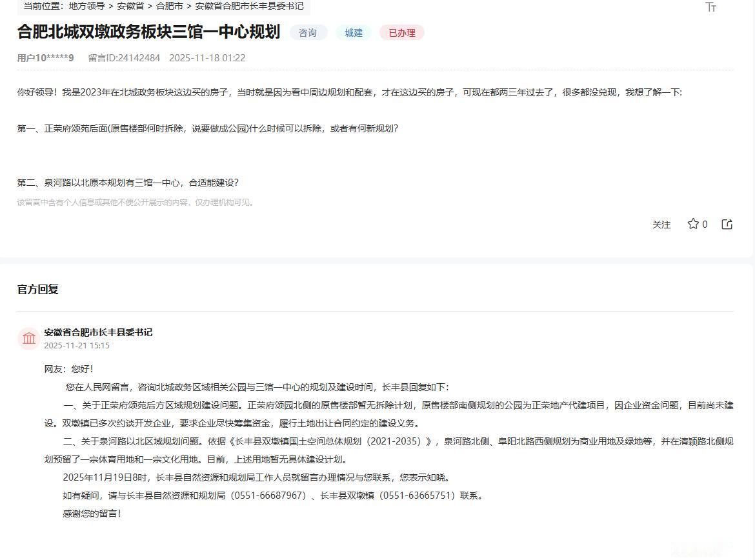The image size is (755, 560).
Task: Open the Tt font size adjuster
Action: (x=711, y=8)
